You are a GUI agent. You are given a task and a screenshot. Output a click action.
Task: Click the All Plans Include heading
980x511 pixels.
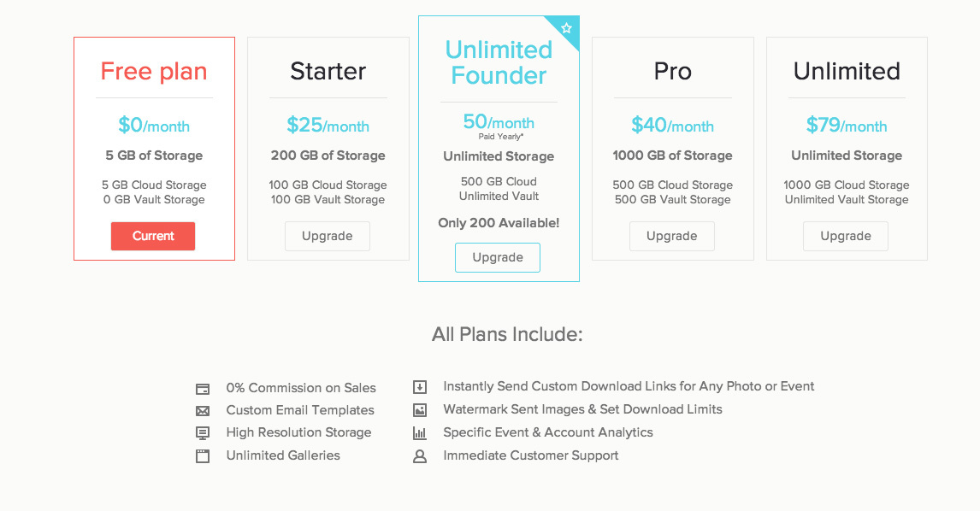pyautogui.click(x=507, y=334)
